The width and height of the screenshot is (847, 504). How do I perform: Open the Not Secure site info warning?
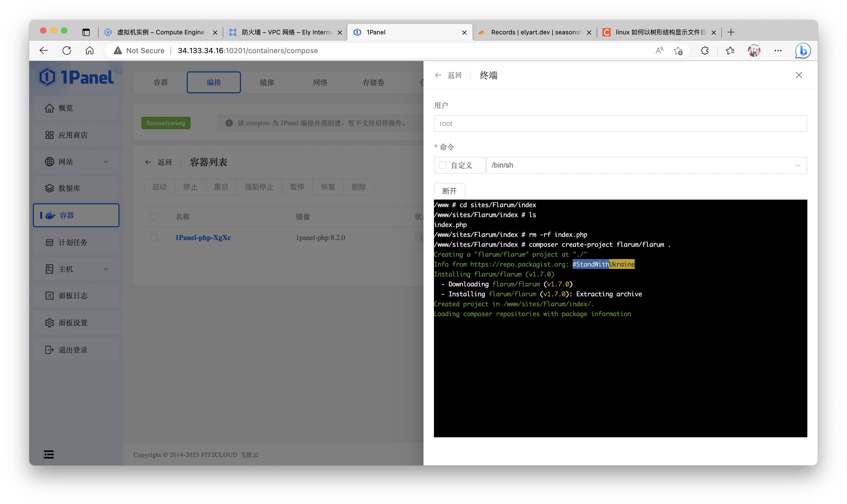tap(139, 51)
